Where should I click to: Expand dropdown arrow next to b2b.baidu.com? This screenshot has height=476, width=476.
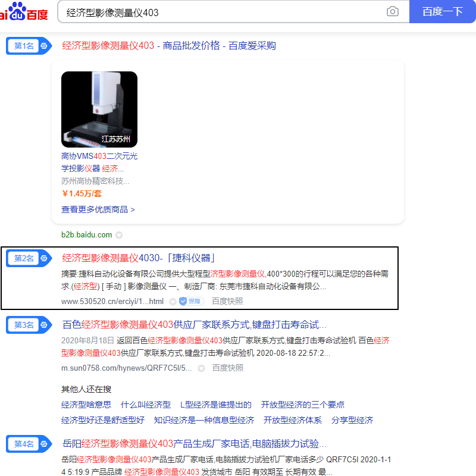[119, 235]
